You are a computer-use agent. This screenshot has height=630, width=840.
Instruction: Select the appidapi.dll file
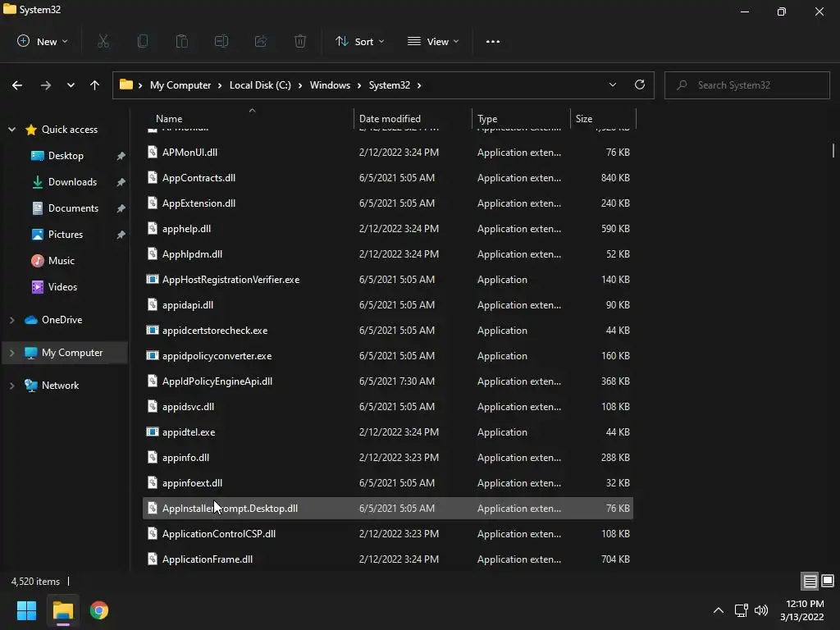(x=388, y=305)
